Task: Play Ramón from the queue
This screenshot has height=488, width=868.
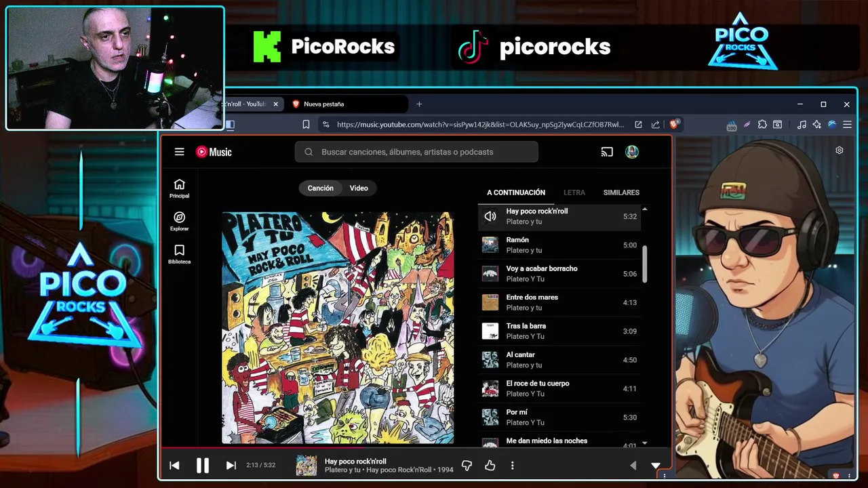Action: [x=559, y=245]
